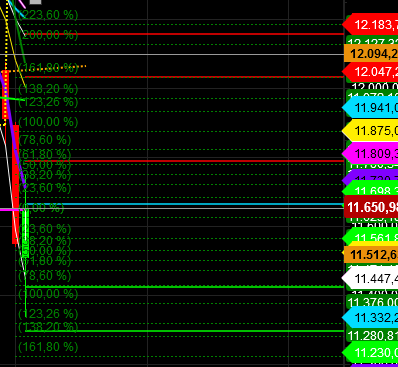Select (161,80 %) label below the zero level
This screenshot has width=398, height=367.
48,347
